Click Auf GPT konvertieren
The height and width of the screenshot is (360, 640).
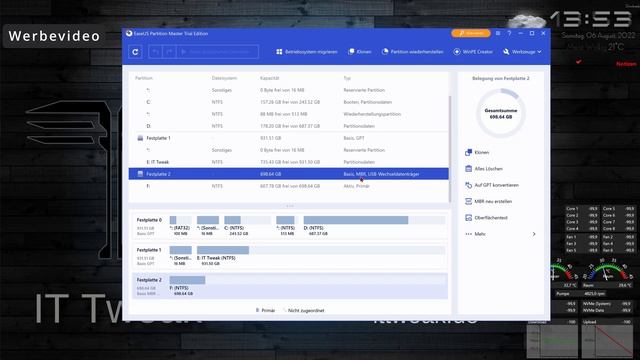(492, 185)
